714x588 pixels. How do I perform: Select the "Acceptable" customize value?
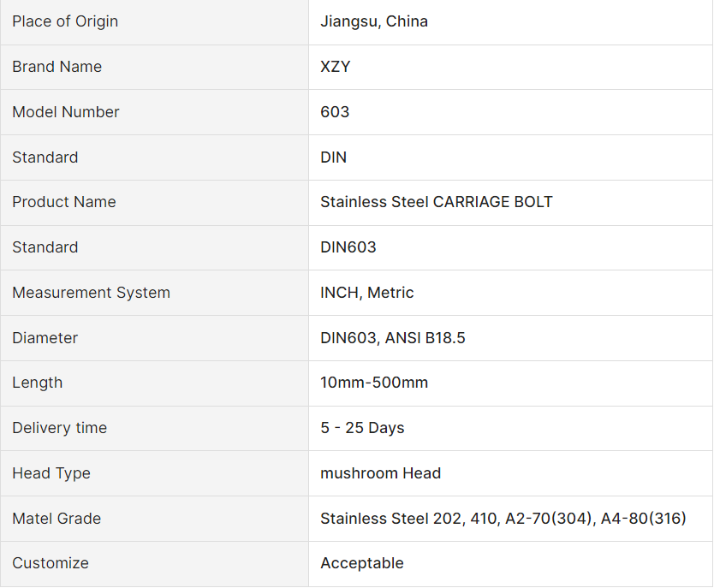pos(362,563)
